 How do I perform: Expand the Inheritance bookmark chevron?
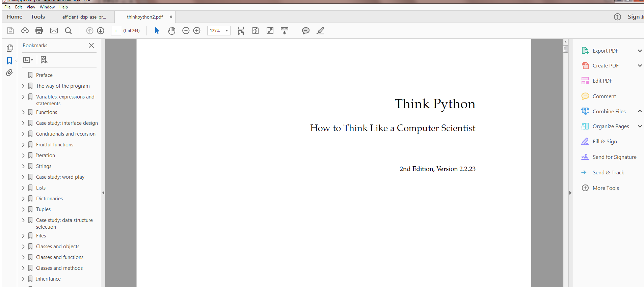click(x=23, y=279)
